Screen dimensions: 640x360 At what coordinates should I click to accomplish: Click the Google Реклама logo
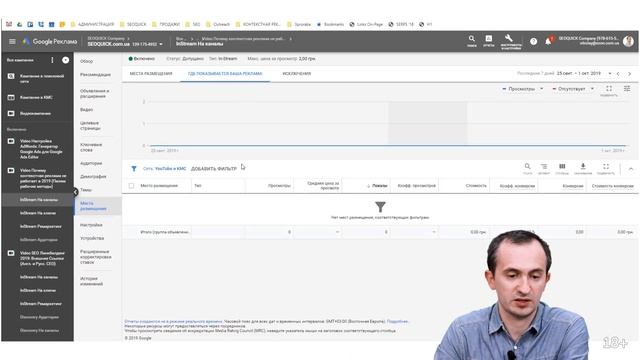click(50, 41)
